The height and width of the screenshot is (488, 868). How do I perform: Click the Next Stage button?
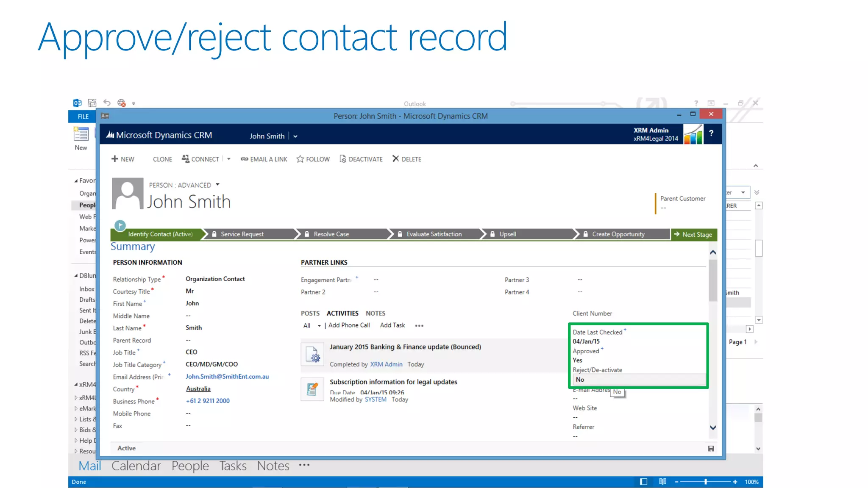coord(694,235)
